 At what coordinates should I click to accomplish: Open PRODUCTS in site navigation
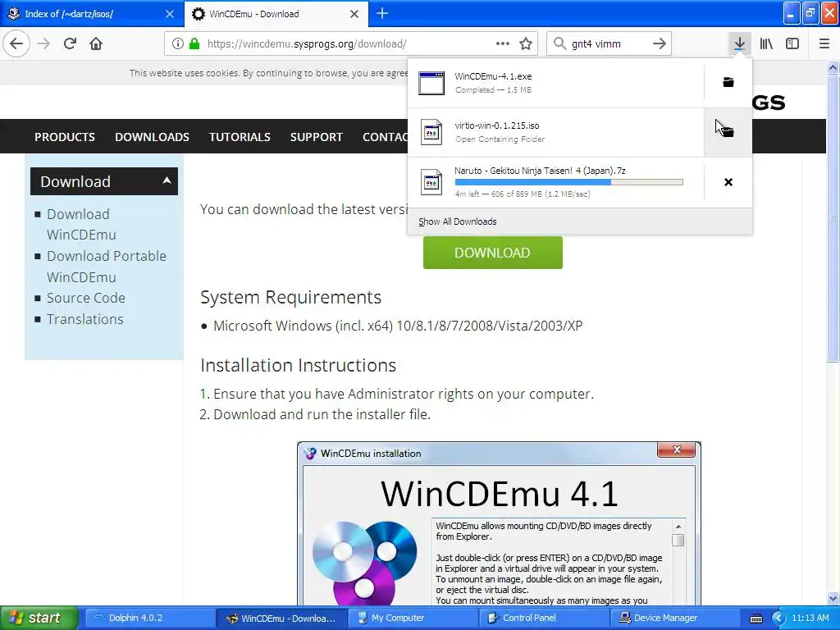(x=65, y=137)
